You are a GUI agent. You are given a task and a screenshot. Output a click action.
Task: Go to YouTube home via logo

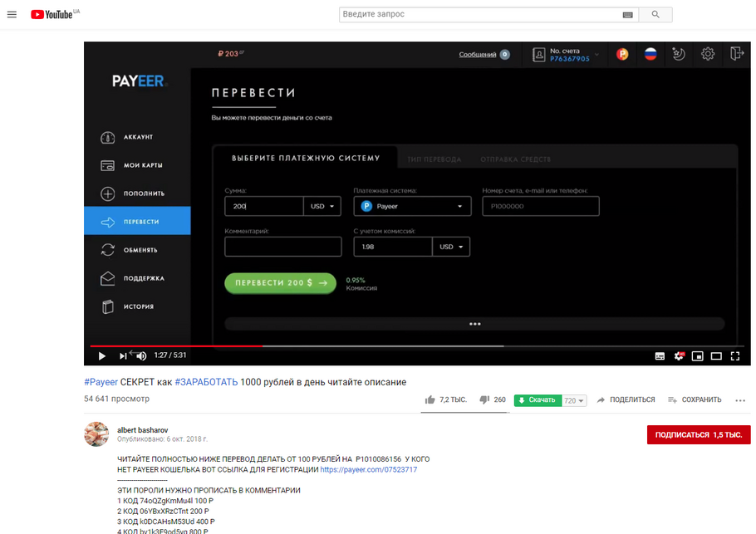pos(52,14)
